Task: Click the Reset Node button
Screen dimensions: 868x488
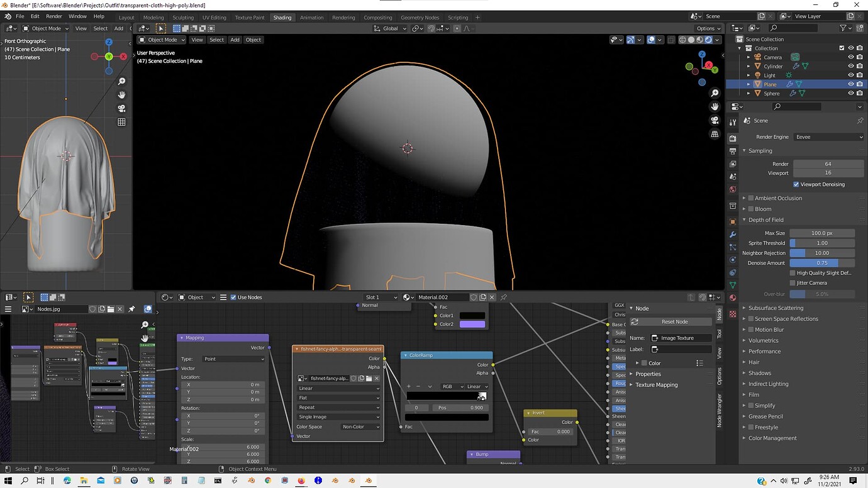Action: 671,321
